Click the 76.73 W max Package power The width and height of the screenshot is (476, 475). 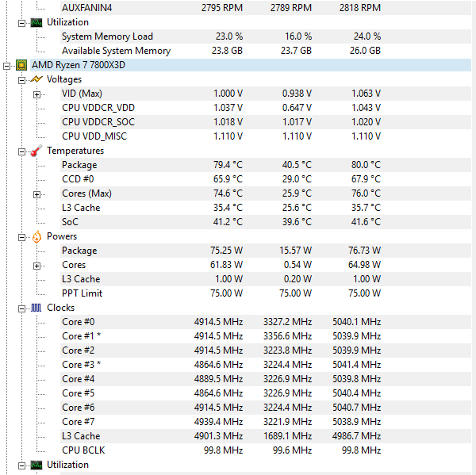pyautogui.click(x=364, y=251)
